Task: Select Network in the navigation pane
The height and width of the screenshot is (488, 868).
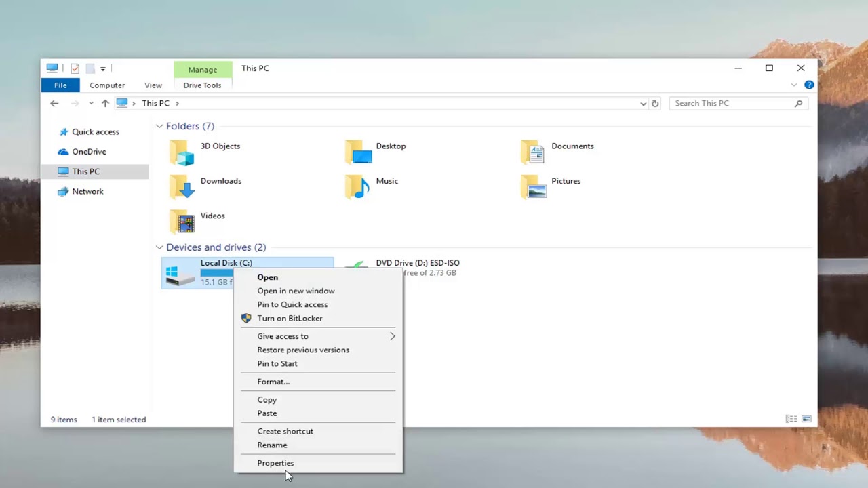Action: [87, 191]
